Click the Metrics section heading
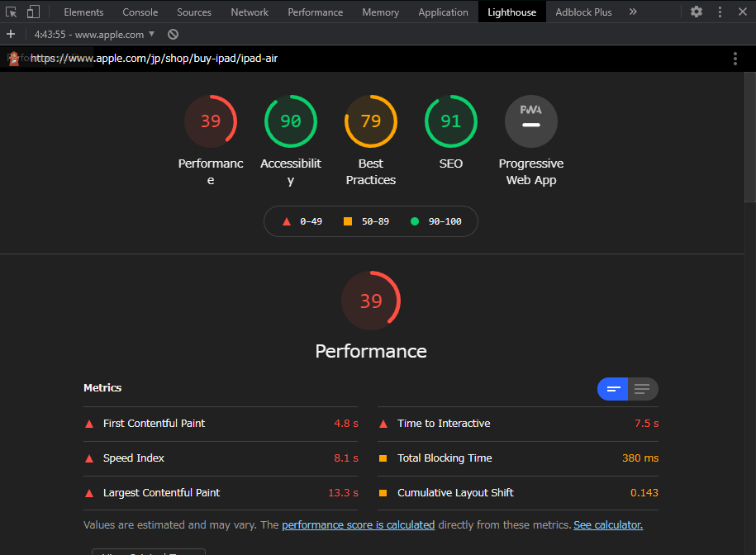This screenshot has height=555, width=756. pyautogui.click(x=102, y=388)
